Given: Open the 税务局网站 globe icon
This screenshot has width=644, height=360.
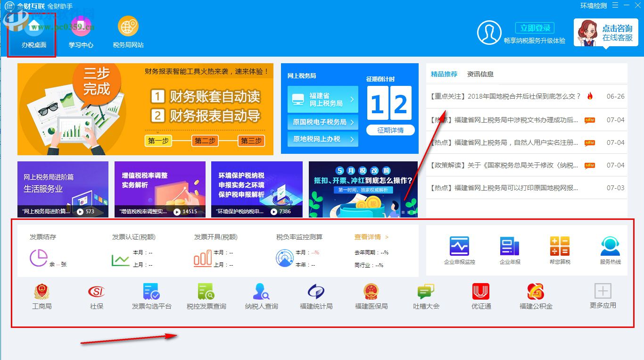Looking at the screenshot, I should coord(128,26).
